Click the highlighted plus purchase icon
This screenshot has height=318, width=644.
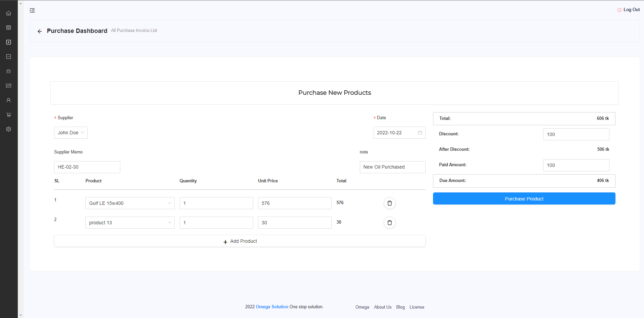tap(8, 42)
